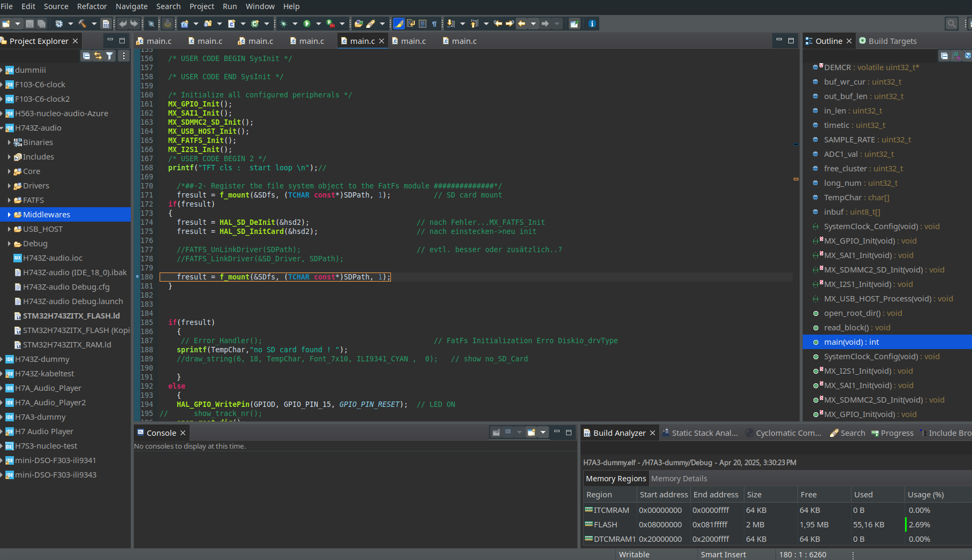This screenshot has height=560, width=972.
Task: Collapse all items in Project Explorer toolbar
Action: click(x=86, y=56)
